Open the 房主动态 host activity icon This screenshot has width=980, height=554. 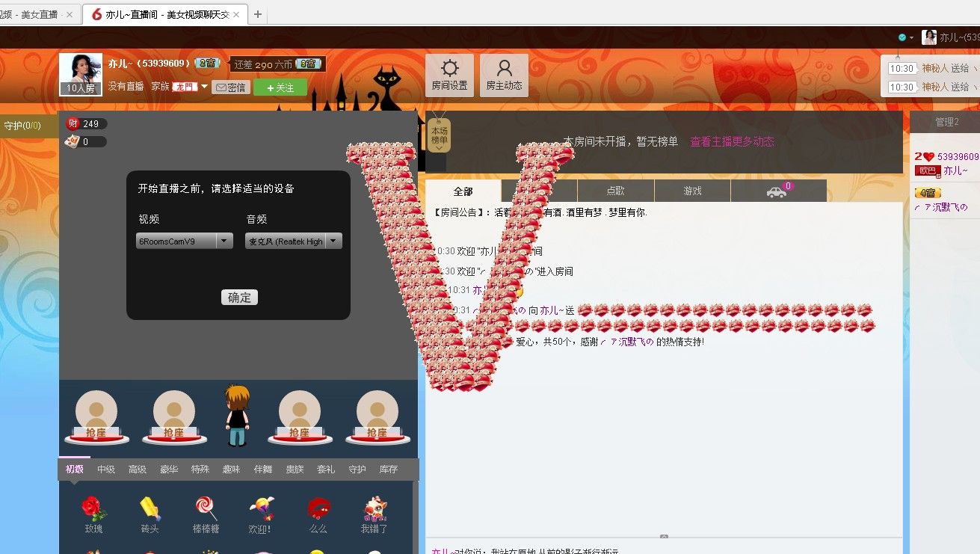tap(504, 76)
